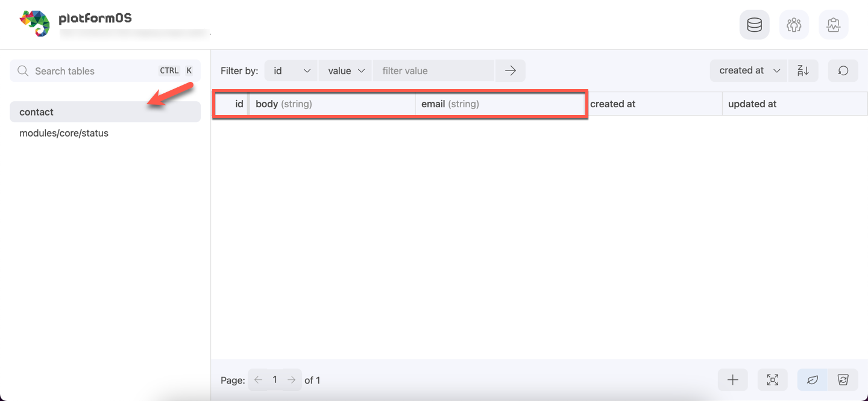Toggle the leaf eco mode button

[812, 379]
